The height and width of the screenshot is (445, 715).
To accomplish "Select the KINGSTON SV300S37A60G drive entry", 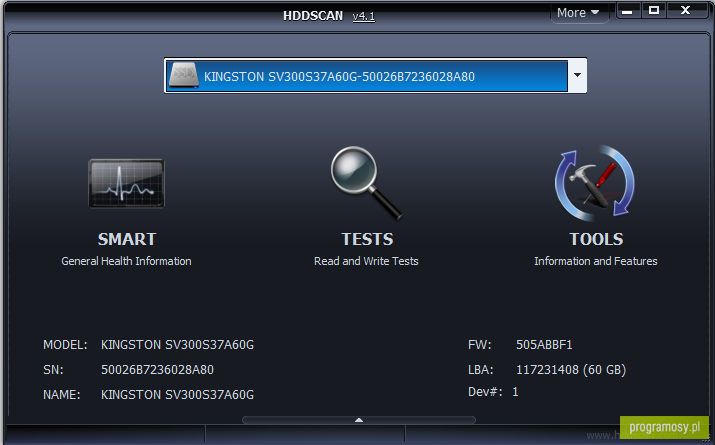I will (x=367, y=76).
